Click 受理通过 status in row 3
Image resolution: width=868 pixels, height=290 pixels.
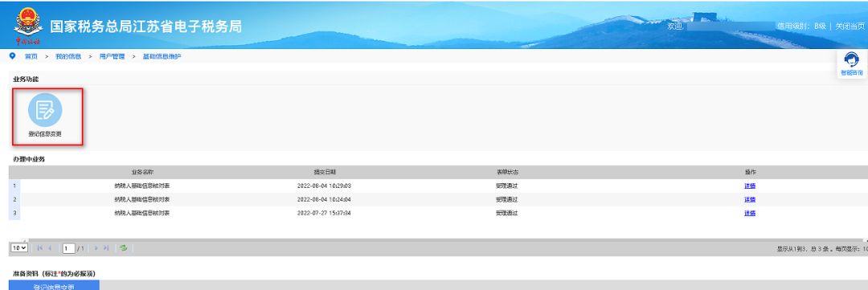[x=507, y=213]
